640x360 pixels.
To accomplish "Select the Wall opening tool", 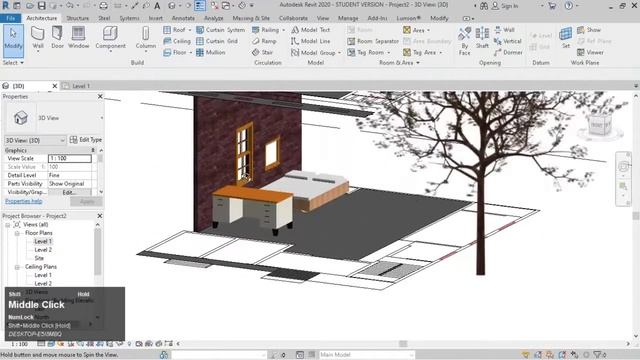I will (x=504, y=30).
